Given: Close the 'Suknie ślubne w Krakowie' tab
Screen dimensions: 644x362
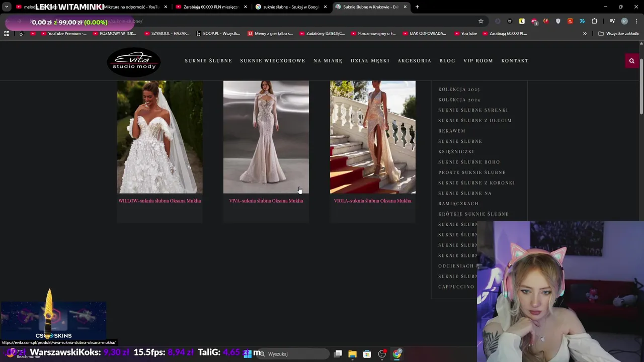Looking at the screenshot, I should (x=405, y=7).
